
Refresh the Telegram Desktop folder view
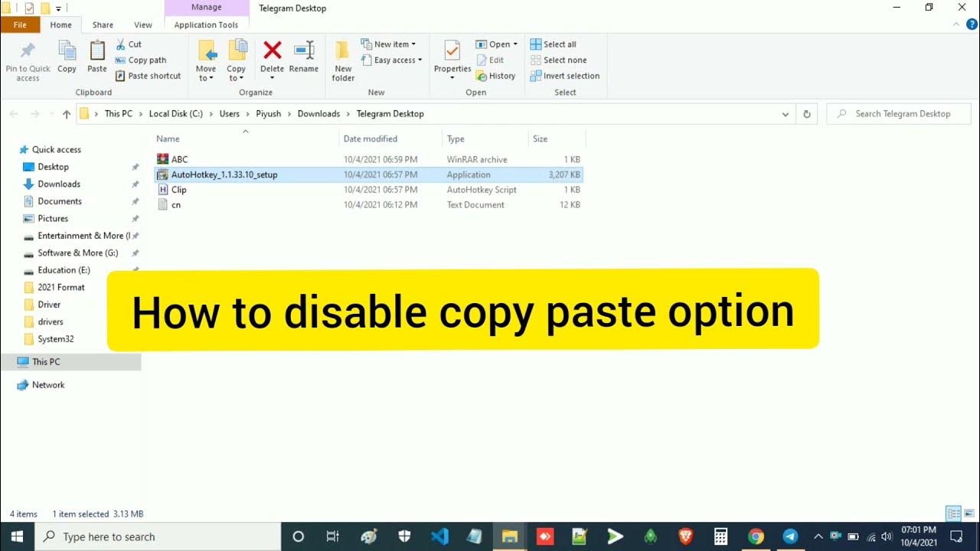[806, 114]
